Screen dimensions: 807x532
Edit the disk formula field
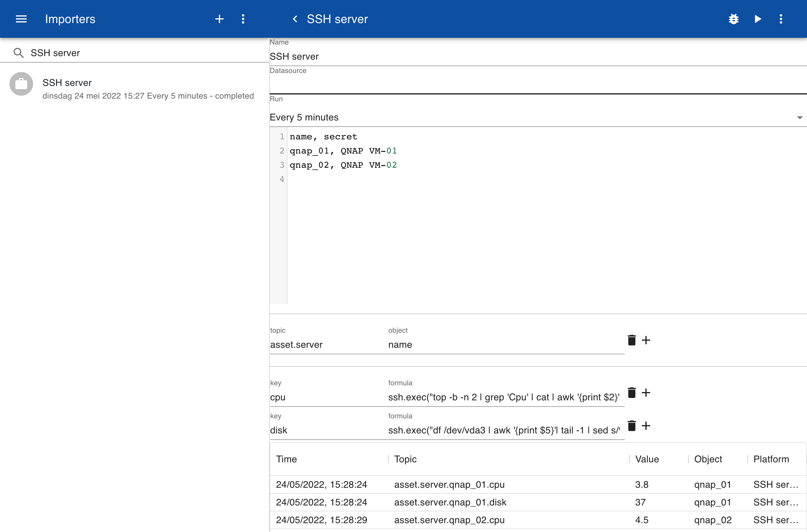[x=506, y=430]
